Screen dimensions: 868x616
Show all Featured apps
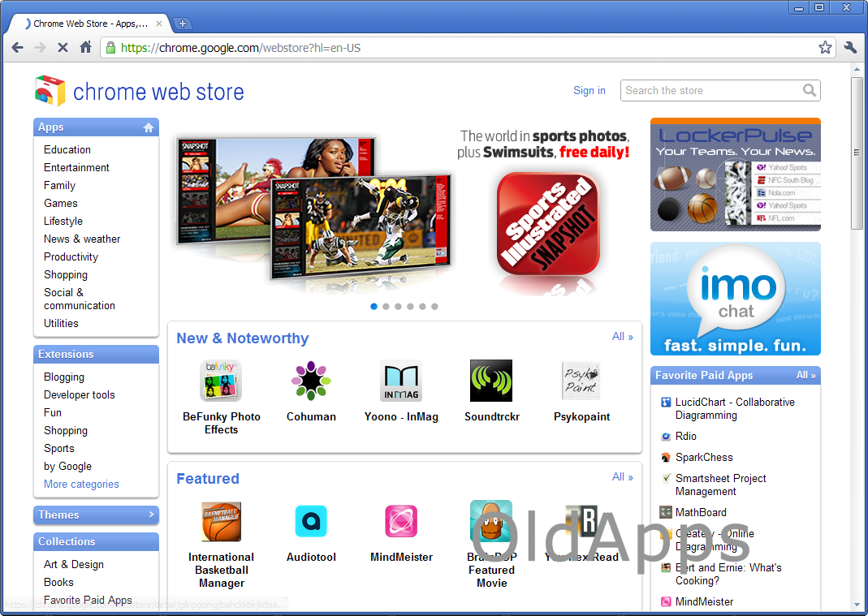click(622, 477)
